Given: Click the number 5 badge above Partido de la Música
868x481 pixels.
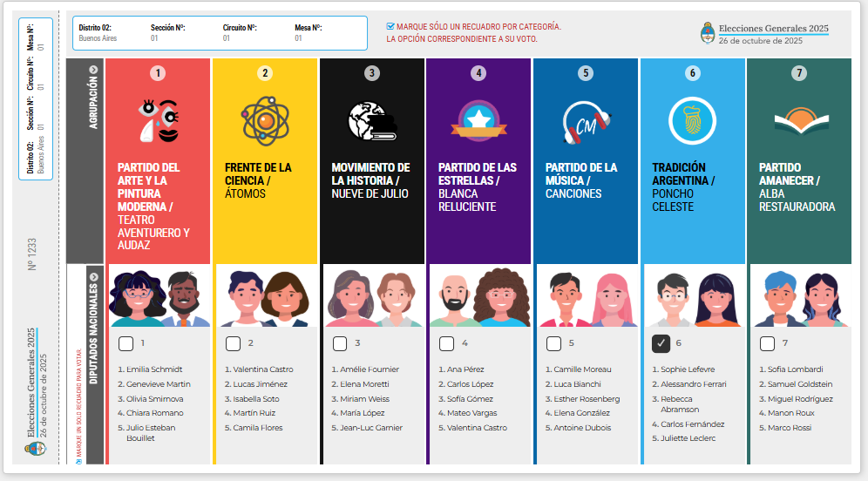Looking at the screenshot, I should [585, 73].
